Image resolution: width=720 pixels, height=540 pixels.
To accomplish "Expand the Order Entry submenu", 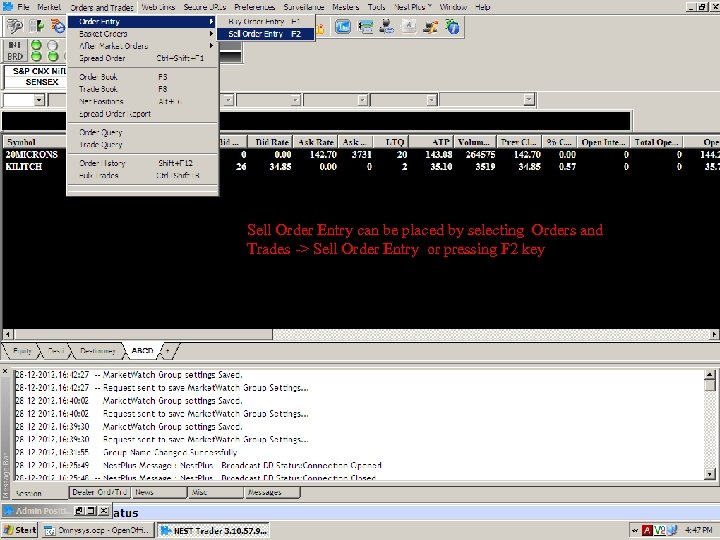I will [141, 22].
